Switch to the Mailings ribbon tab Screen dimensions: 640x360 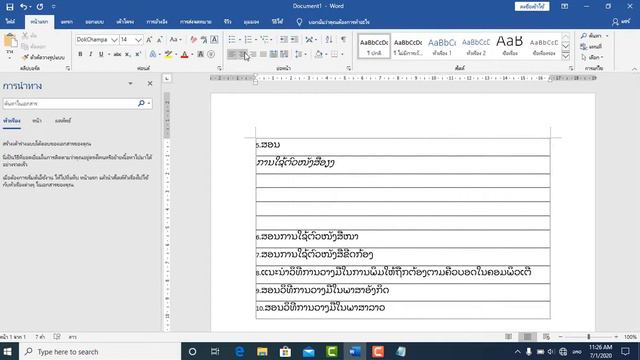(x=196, y=22)
